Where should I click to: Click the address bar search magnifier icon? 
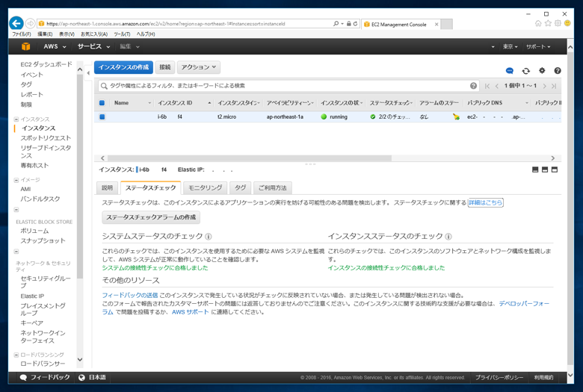coord(336,23)
